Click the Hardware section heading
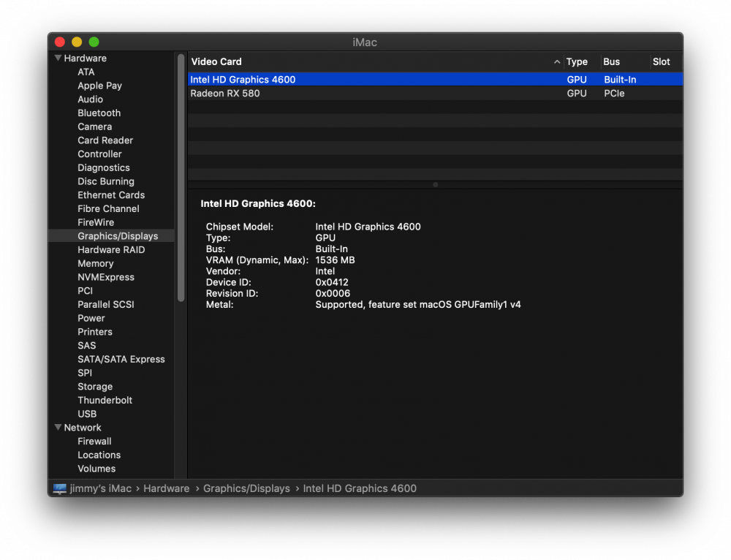 [86, 58]
